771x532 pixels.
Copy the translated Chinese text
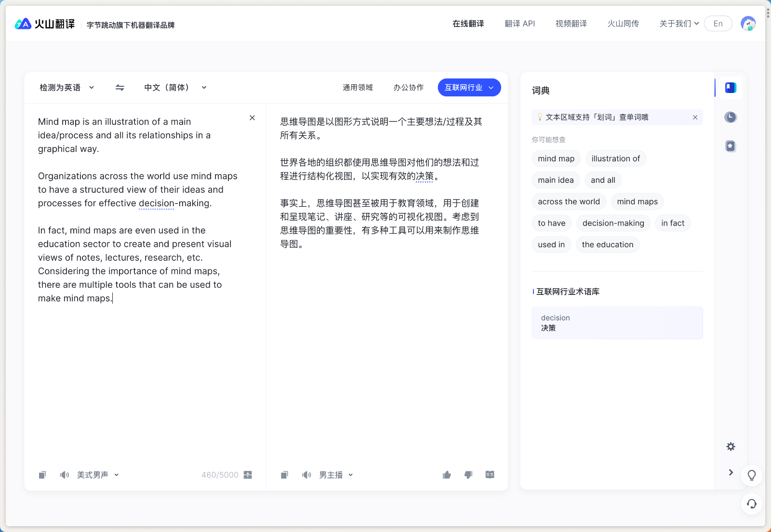(x=284, y=475)
